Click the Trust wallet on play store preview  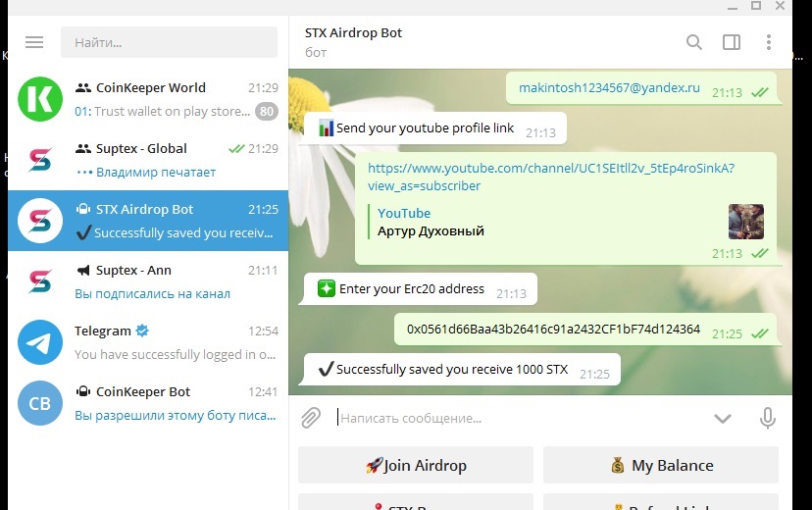(172, 112)
